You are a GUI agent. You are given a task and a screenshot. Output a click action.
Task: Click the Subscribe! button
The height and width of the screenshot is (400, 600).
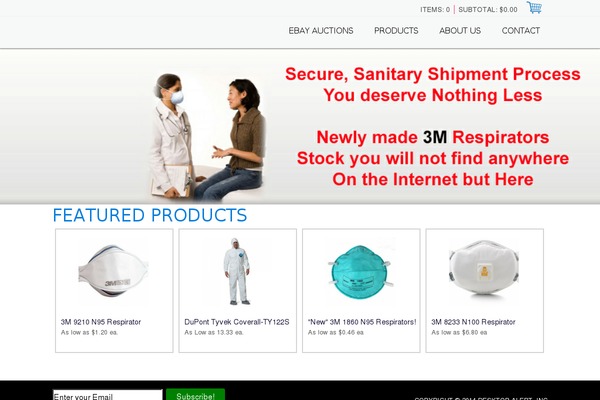(196, 395)
